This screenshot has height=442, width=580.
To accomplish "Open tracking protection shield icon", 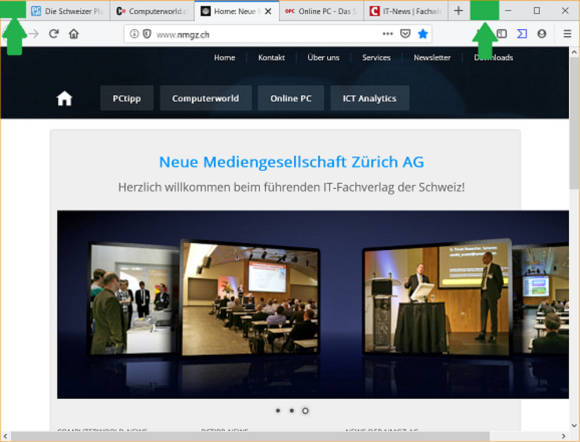I will click(x=147, y=34).
